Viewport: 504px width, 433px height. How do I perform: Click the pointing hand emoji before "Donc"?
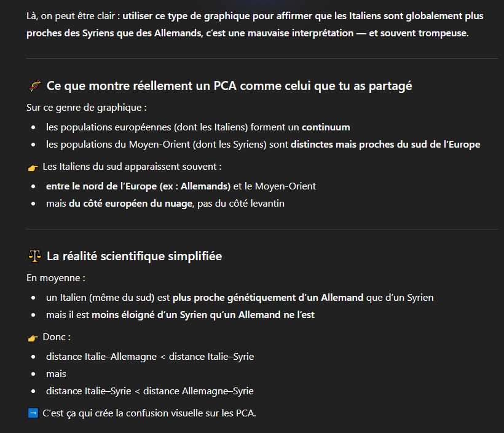tap(33, 338)
